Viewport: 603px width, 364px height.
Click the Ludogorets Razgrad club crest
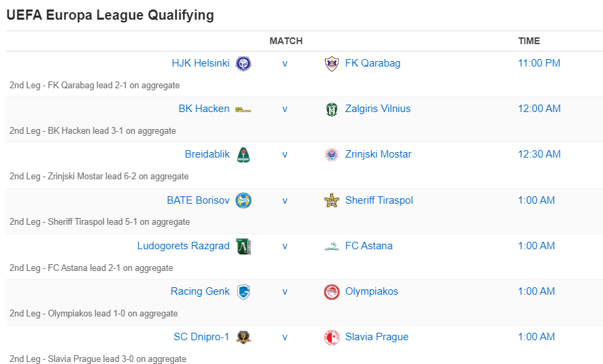[243, 246]
